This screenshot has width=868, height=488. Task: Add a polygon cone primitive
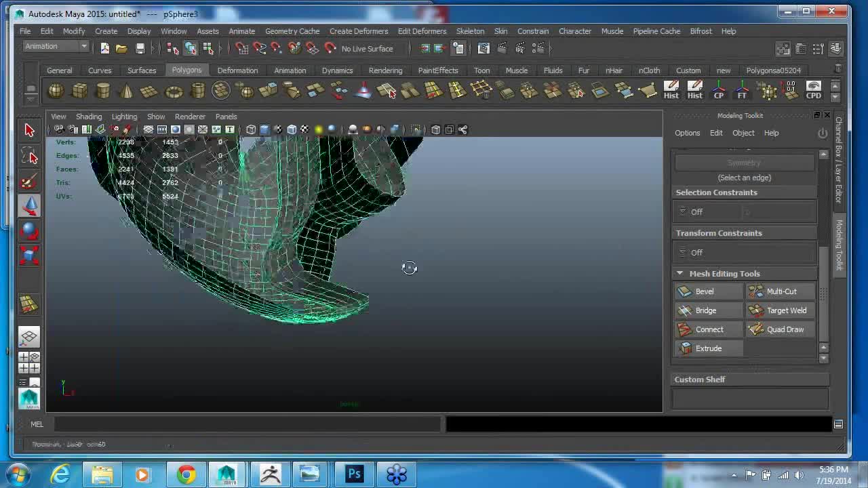tap(126, 91)
